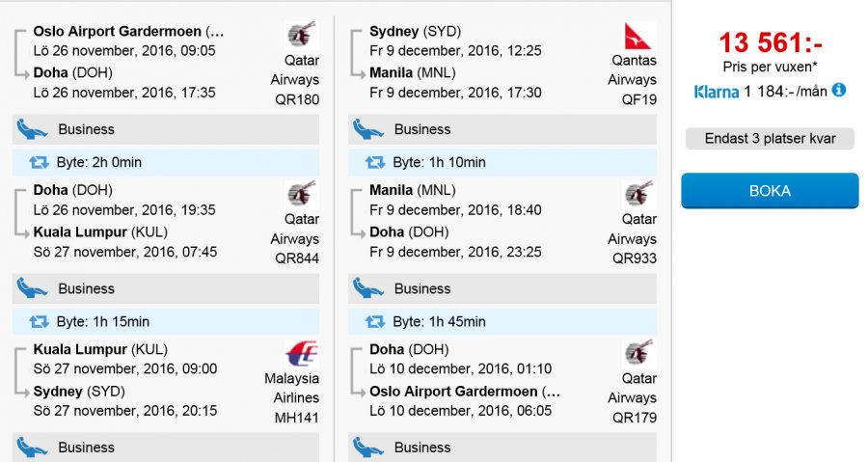The width and height of the screenshot is (868, 462).
Task: Click the transfer icon beside Byte: 1h 10min
Action: [x=375, y=162]
